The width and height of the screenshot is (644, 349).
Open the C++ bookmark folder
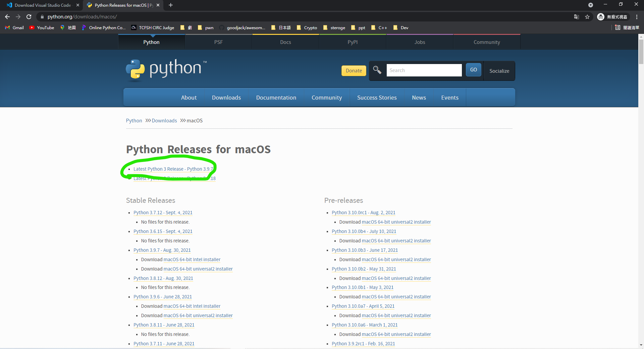click(379, 27)
